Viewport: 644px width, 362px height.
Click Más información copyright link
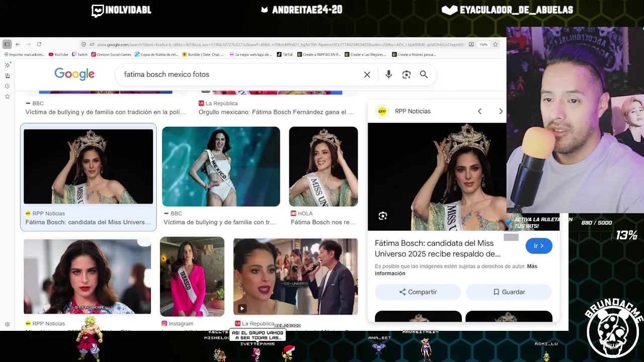coord(456,269)
